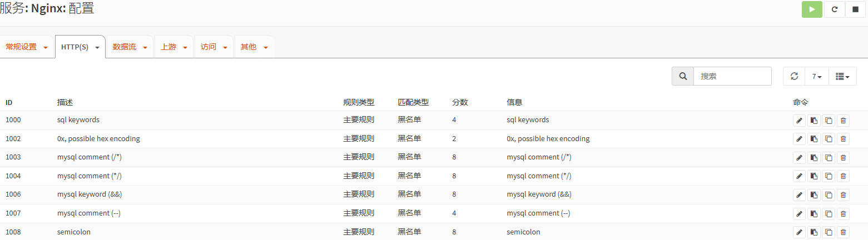Clone the semicolon rule 1008
This screenshot has height=240, width=868.
tap(829, 232)
